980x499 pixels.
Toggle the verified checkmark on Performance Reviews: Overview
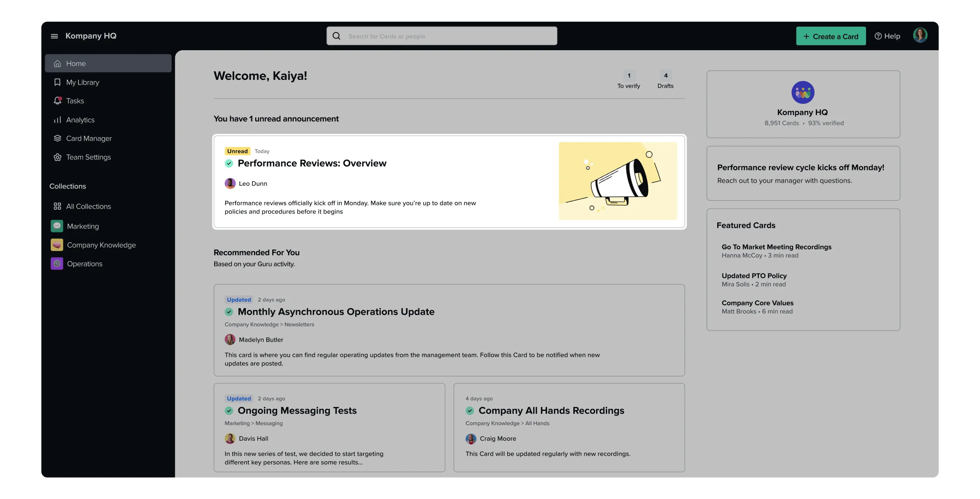229,163
